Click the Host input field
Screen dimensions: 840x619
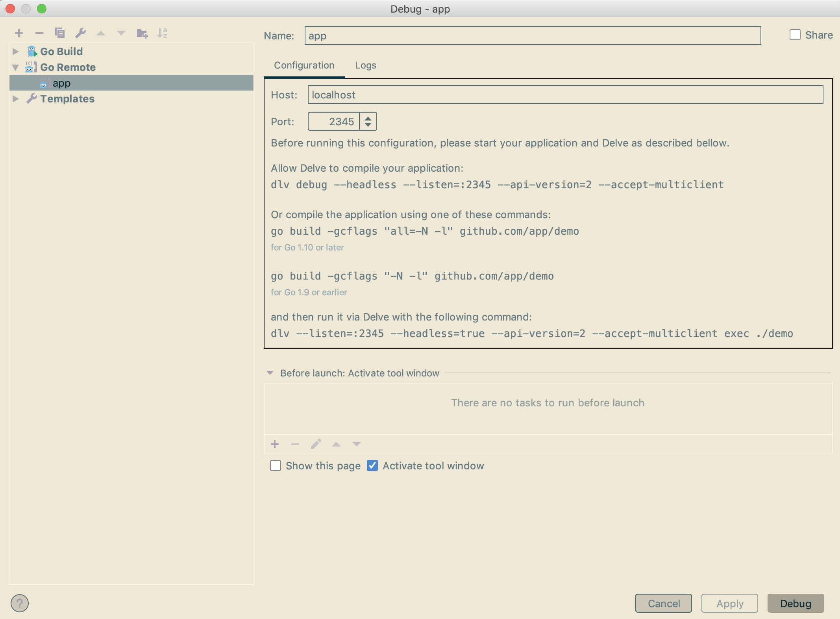pos(565,95)
